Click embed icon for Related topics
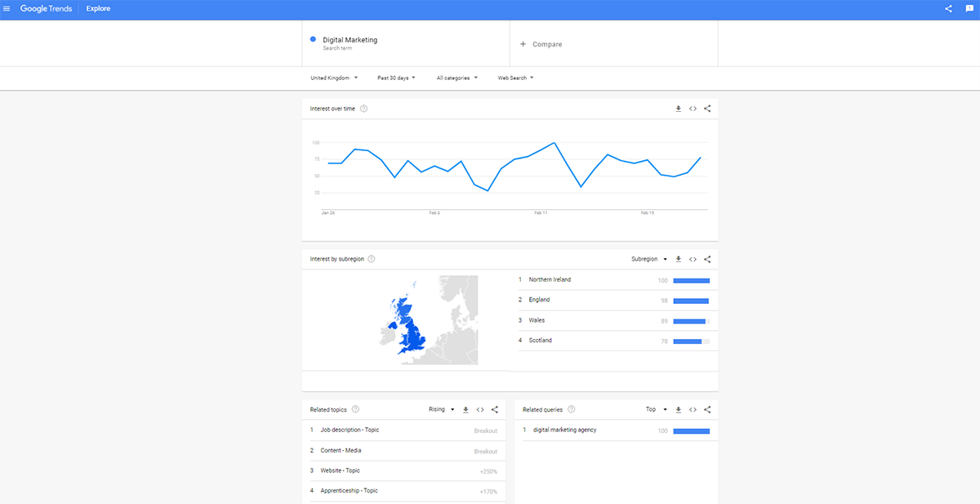The width and height of the screenshot is (980, 504). (x=480, y=409)
